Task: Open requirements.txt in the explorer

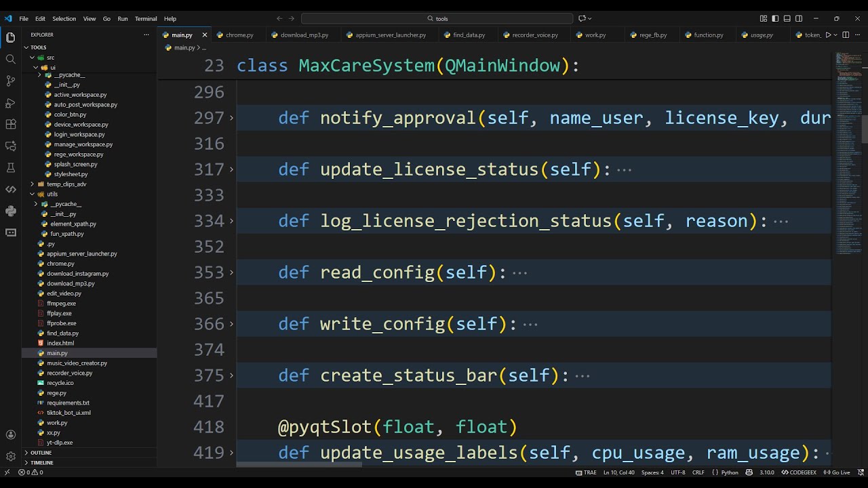Action: tap(68, 403)
